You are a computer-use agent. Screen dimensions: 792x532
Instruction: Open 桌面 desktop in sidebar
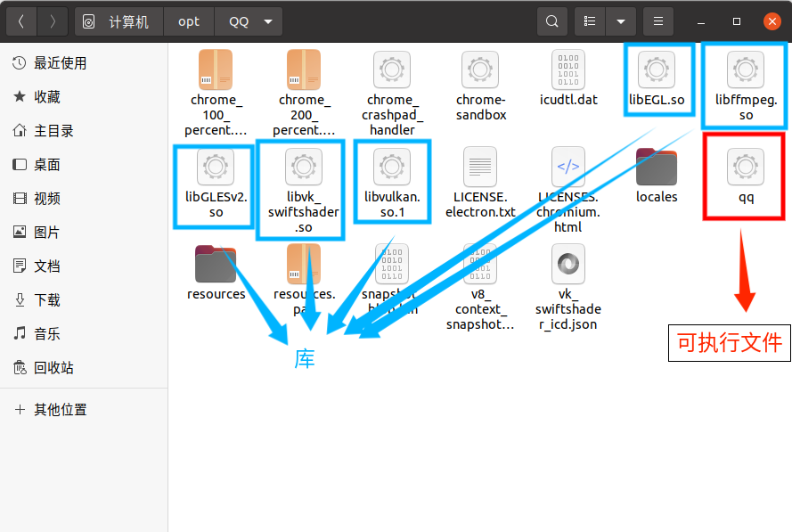pyautogui.click(x=84, y=165)
